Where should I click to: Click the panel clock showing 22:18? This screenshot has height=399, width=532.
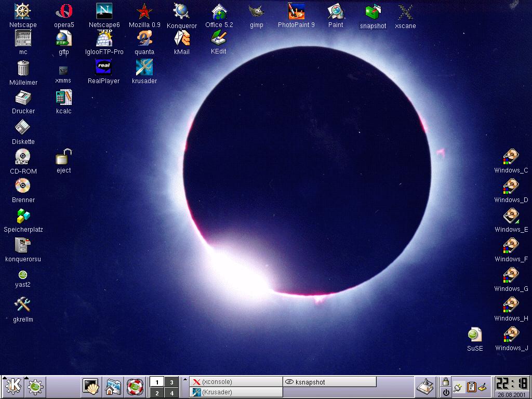(x=512, y=384)
